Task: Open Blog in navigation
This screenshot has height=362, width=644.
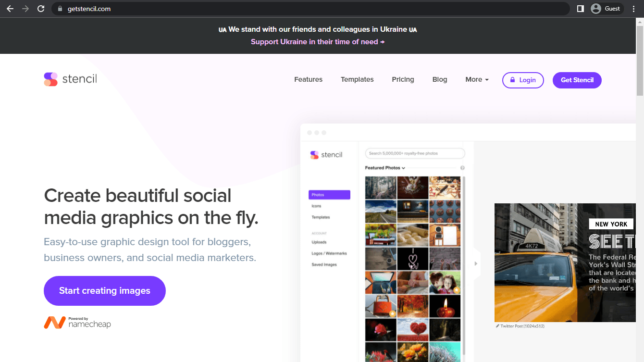Action: tap(440, 80)
